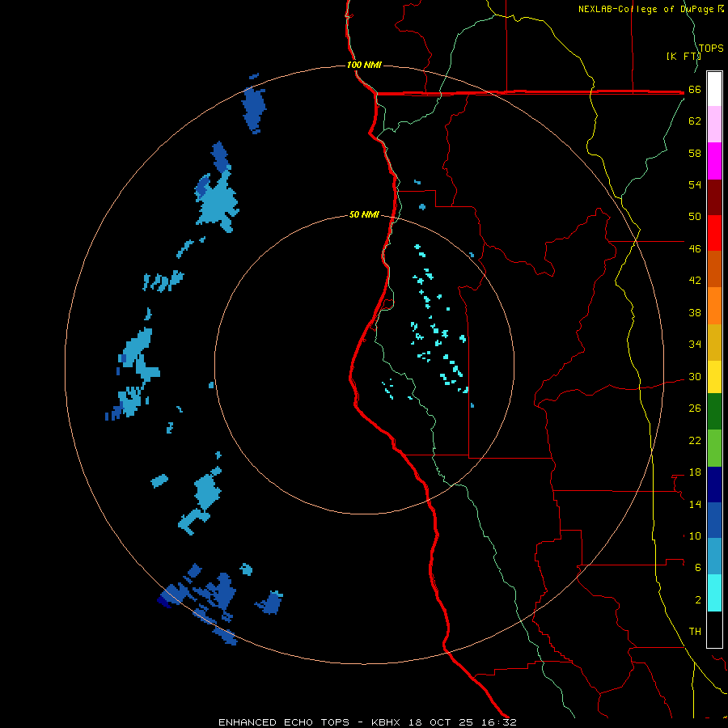
Task: Click the ENHANCED ECHO TOPS caption text
Action: click(x=284, y=722)
